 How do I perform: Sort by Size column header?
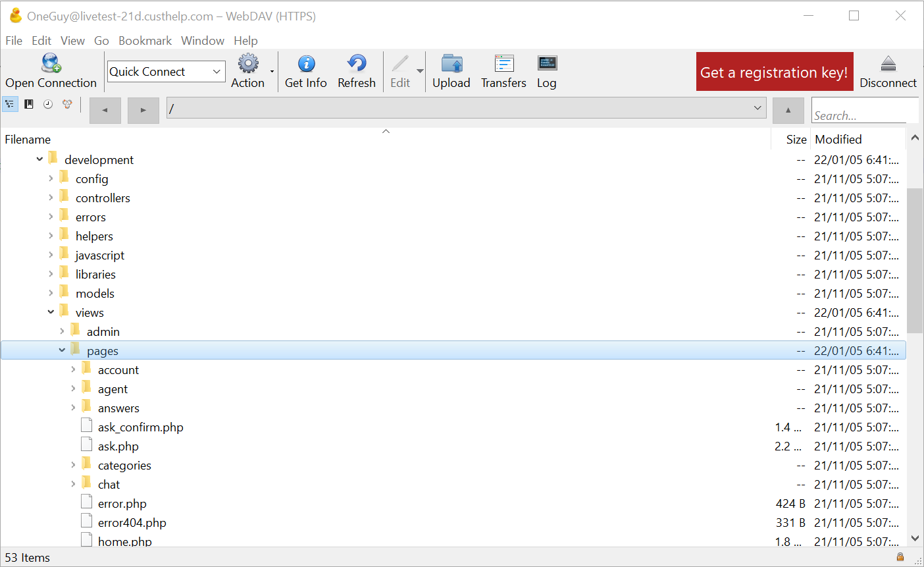click(796, 139)
